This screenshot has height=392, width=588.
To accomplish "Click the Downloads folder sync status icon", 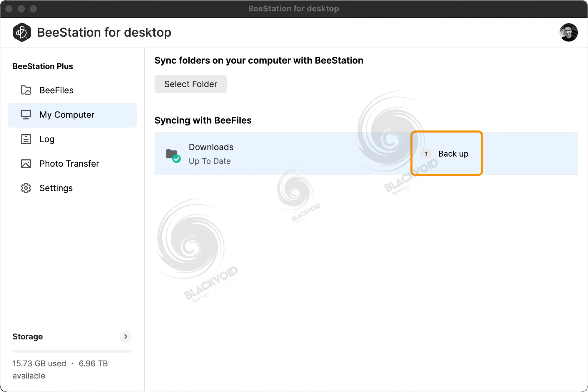I will pos(173,156).
